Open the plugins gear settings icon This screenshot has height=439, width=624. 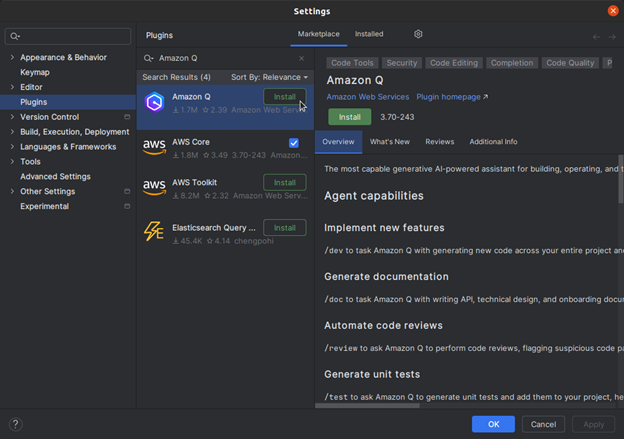[418, 34]
